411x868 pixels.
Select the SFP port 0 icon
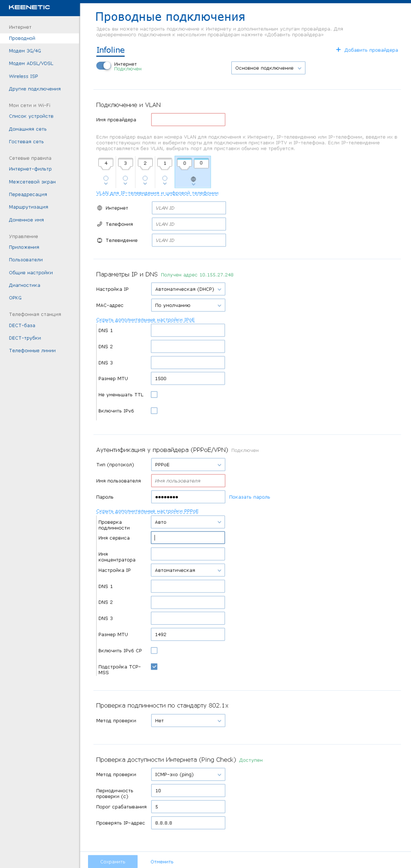(x=201, y=163)
